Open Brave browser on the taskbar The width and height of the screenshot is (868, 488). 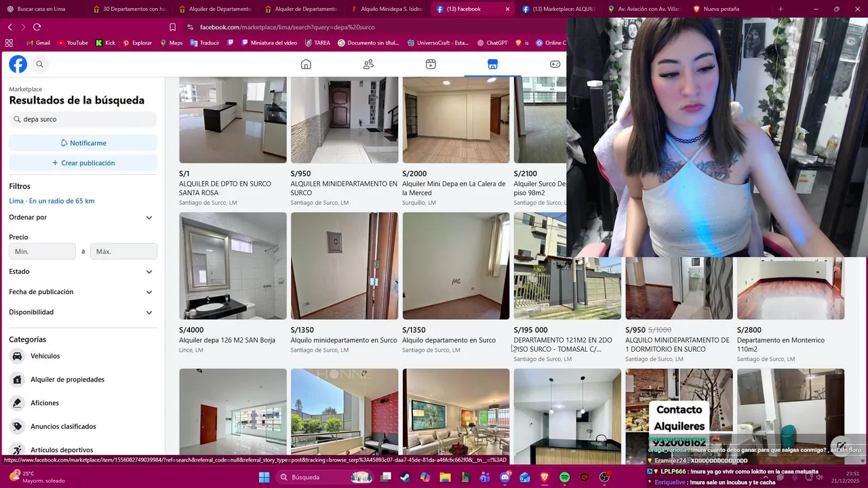point(545,477)
